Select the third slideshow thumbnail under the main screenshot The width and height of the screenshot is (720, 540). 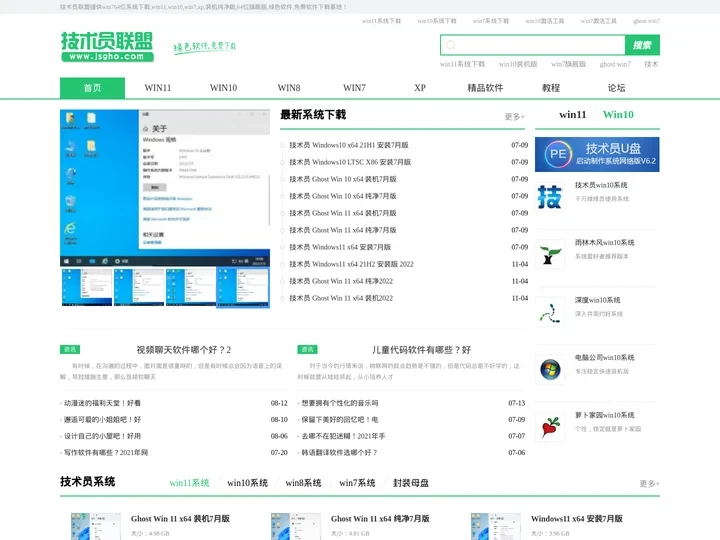191,287
